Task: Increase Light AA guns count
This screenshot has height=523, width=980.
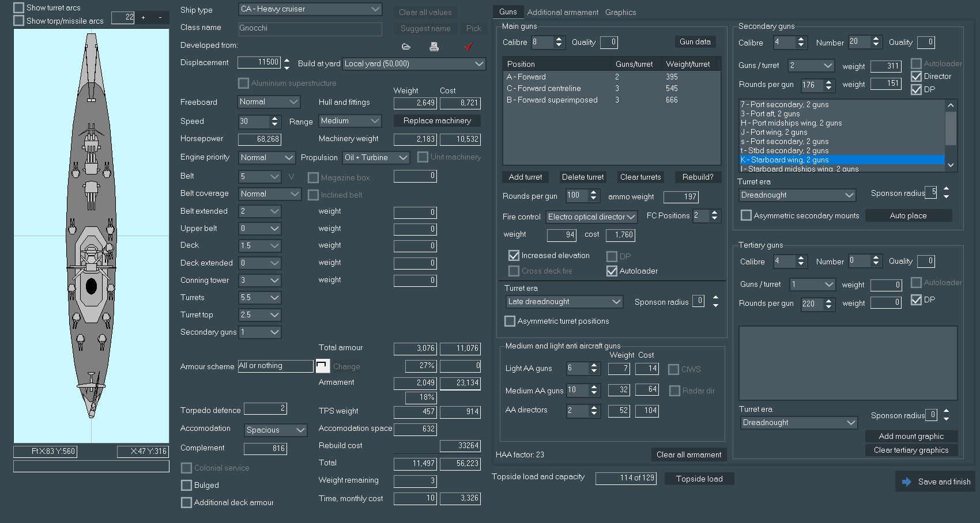Action: 594,365
